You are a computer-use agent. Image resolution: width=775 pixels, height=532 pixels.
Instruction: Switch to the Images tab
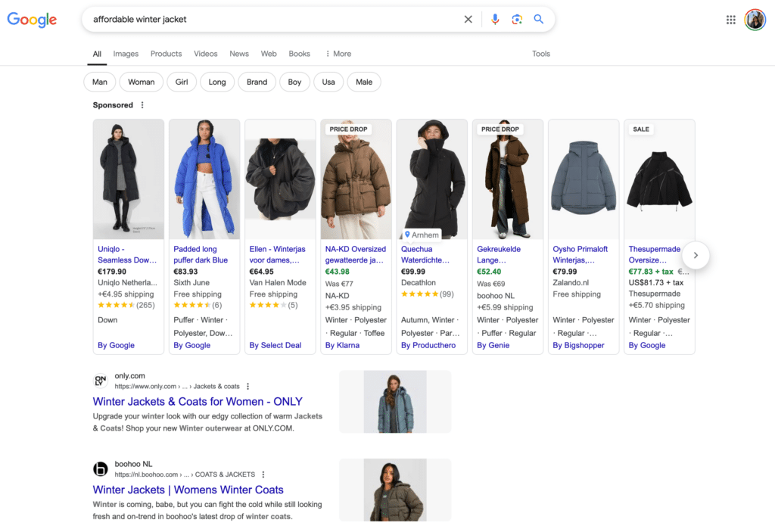[126, 54]
